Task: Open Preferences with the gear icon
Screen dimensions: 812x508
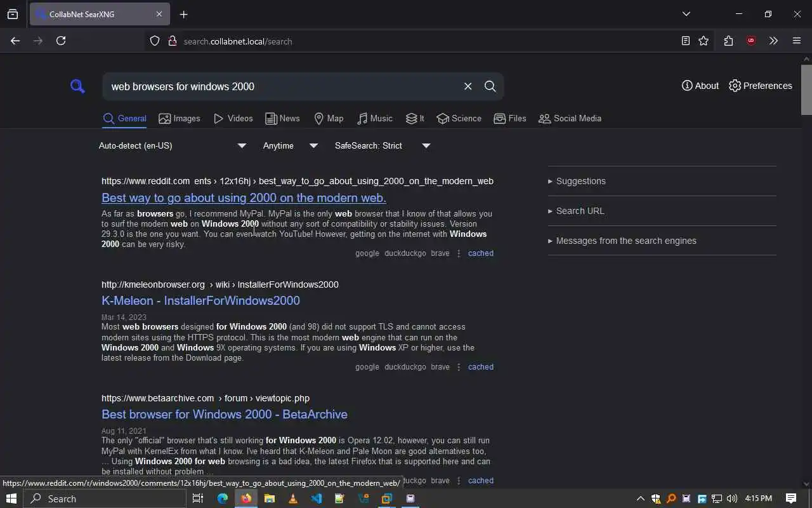Action: pos(760,86)
